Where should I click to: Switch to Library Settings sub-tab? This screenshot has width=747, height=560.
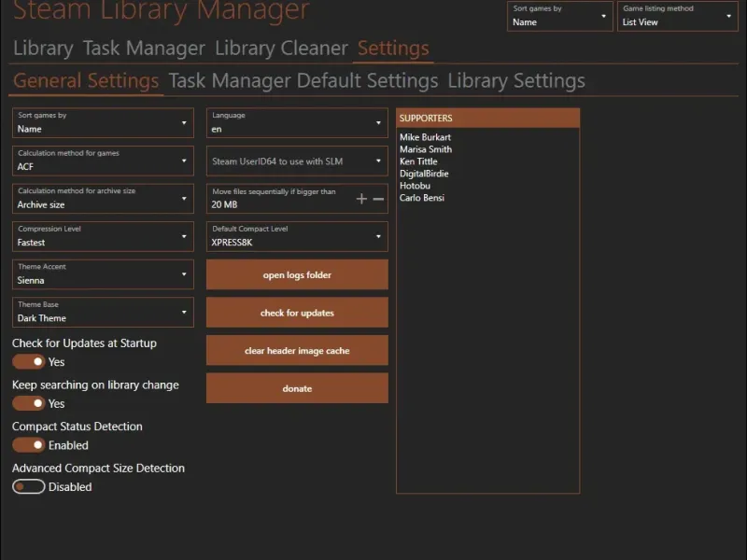tap(516, 81)
